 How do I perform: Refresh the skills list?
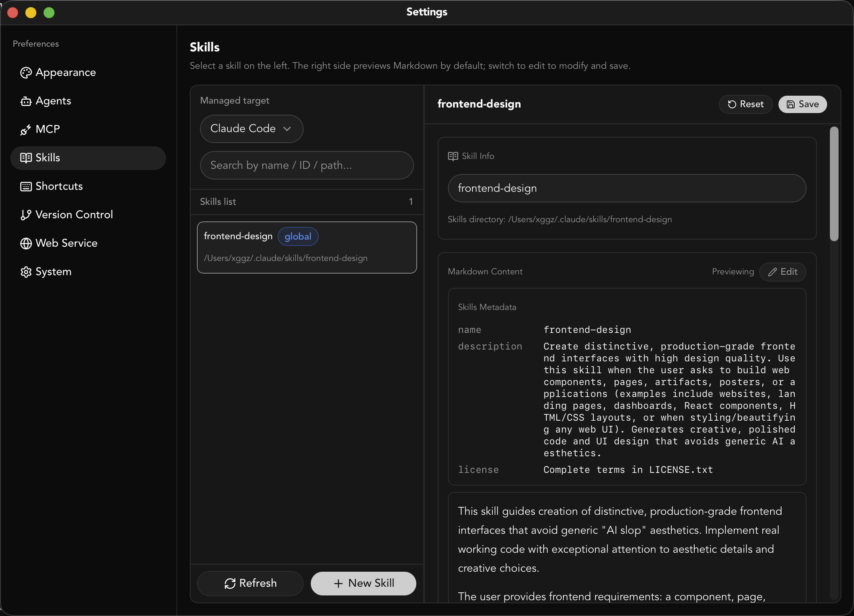pos(250,583)
